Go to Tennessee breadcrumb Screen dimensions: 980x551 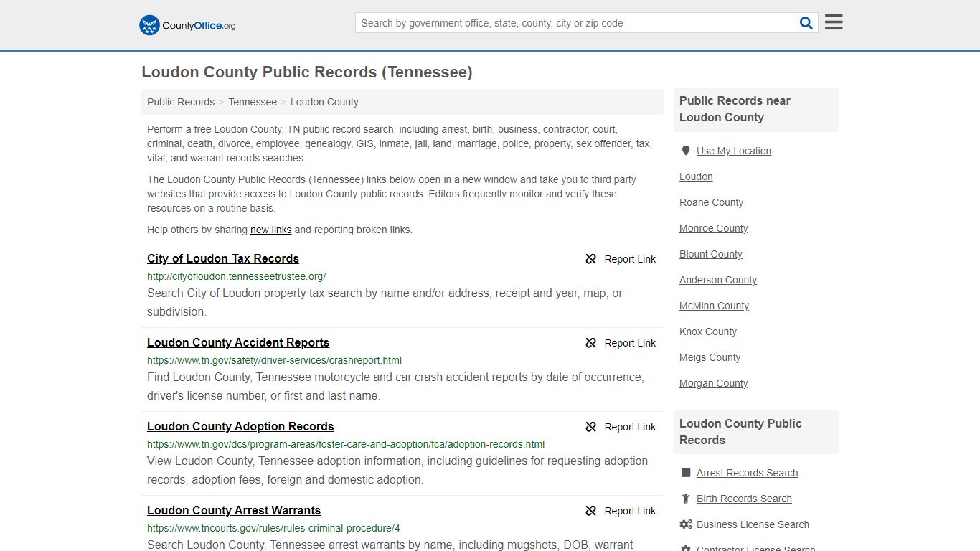(x=253, y=102)
